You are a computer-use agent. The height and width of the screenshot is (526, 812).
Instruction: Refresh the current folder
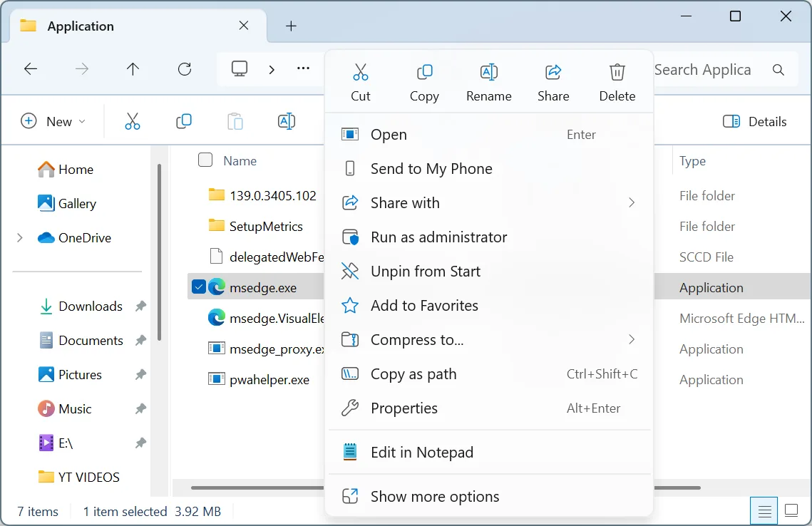pyautogui.click(x=185, y=69)
